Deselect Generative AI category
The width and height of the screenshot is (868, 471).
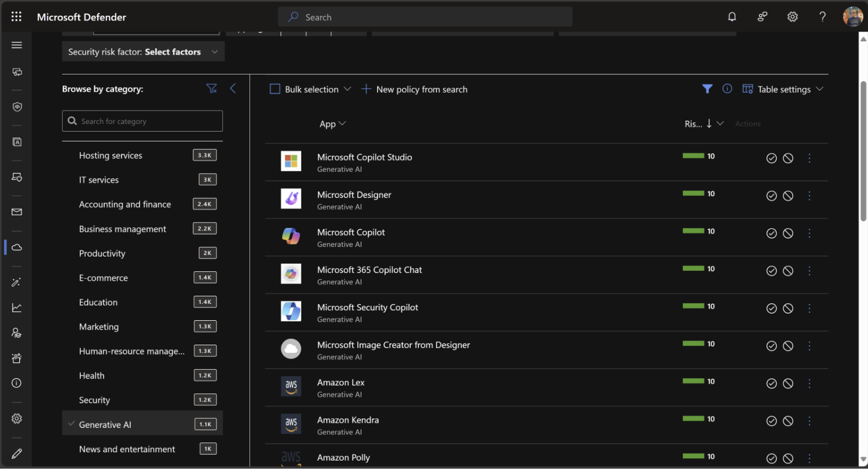(x=143, y=424)
